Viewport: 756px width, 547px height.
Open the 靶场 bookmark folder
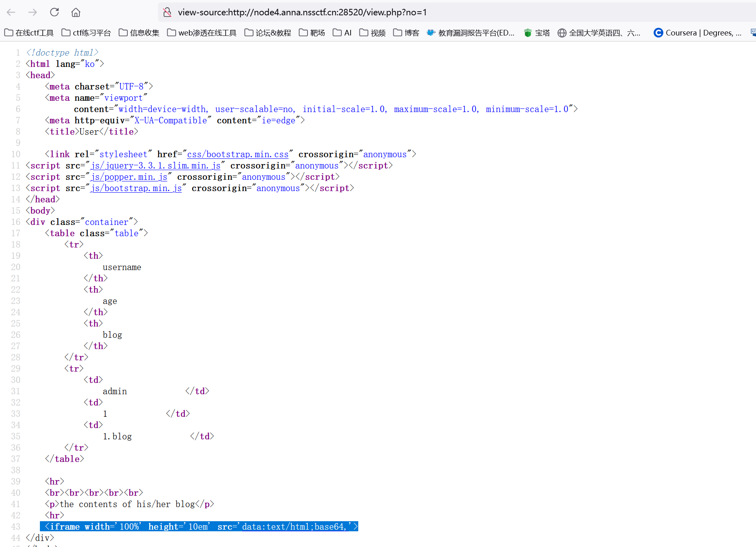(x=312, y=33)
